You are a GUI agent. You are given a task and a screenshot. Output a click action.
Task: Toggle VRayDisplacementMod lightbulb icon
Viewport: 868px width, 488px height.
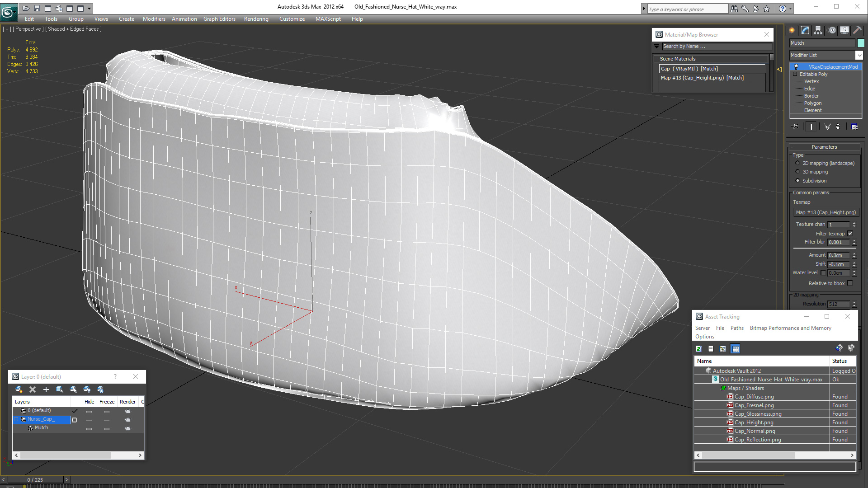tap(796, 67)
